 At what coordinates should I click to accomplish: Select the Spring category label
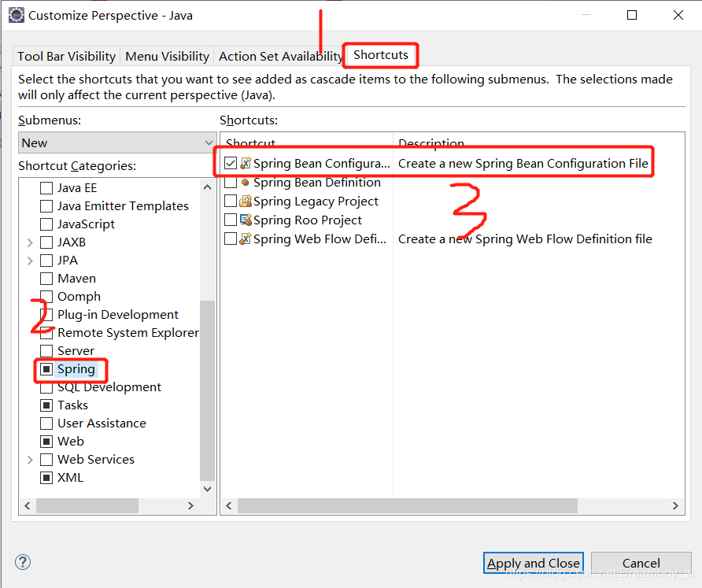(76, 369)
